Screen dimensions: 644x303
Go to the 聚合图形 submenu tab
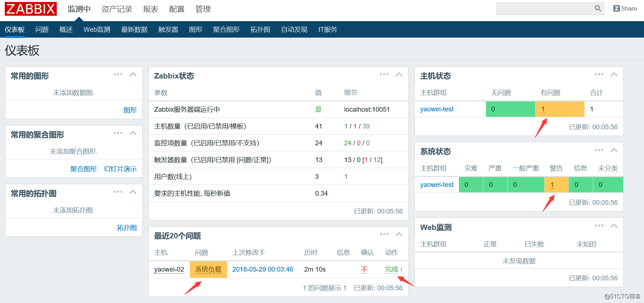226,30
